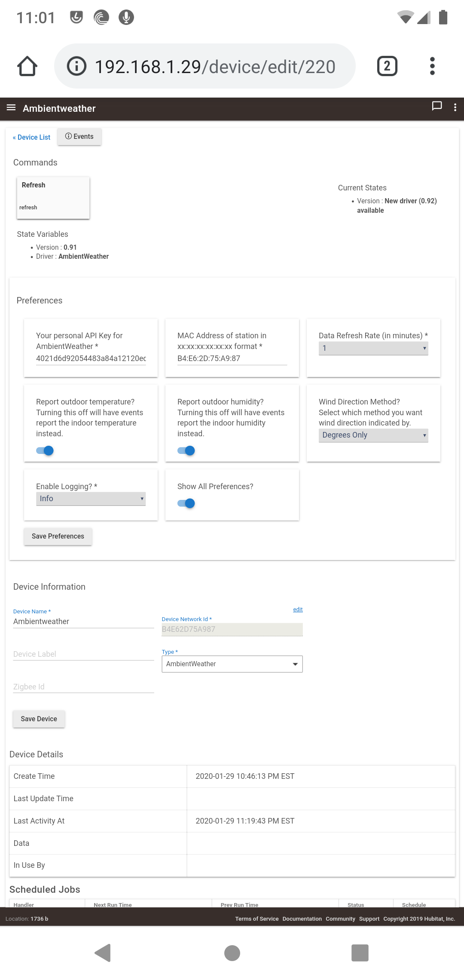Click the Schedule column header

tap(414, 904)
